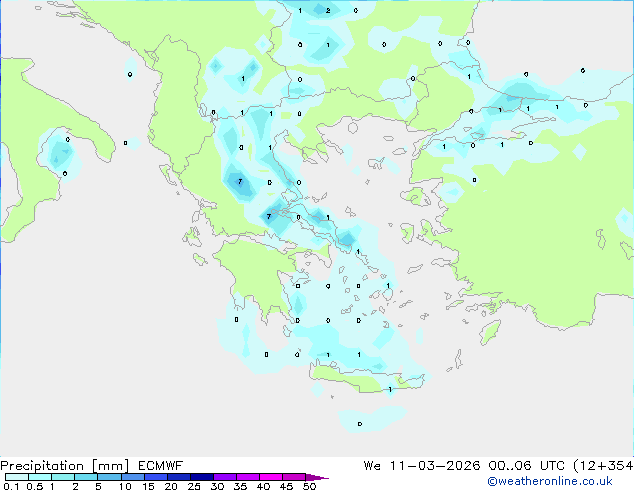
Task: Click the "(12+354" forecast offset text
Action: [x=603, y=466]
